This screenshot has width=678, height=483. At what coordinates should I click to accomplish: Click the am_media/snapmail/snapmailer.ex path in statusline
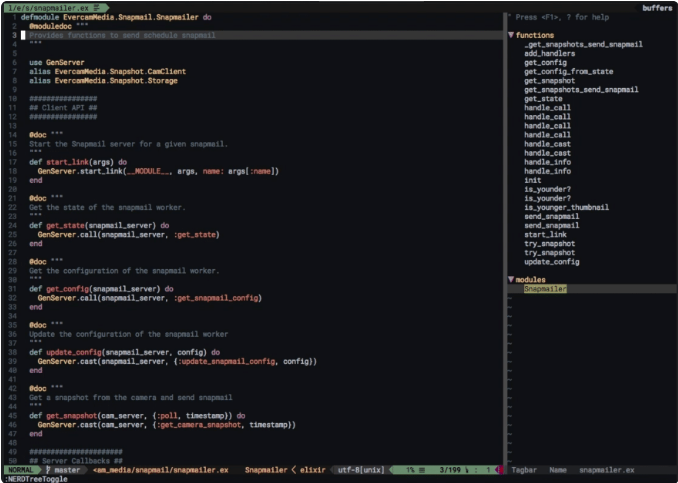[x=161, y=470]
